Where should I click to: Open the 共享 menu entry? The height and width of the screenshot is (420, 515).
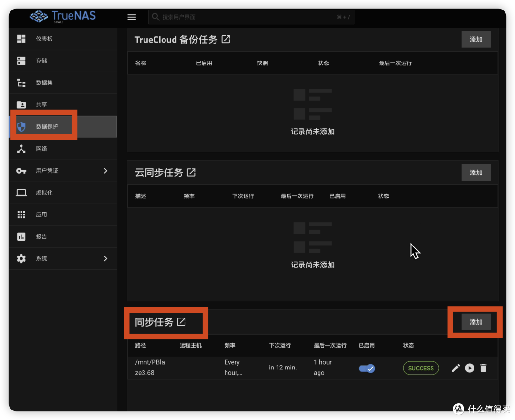click(x=63, y=105)
